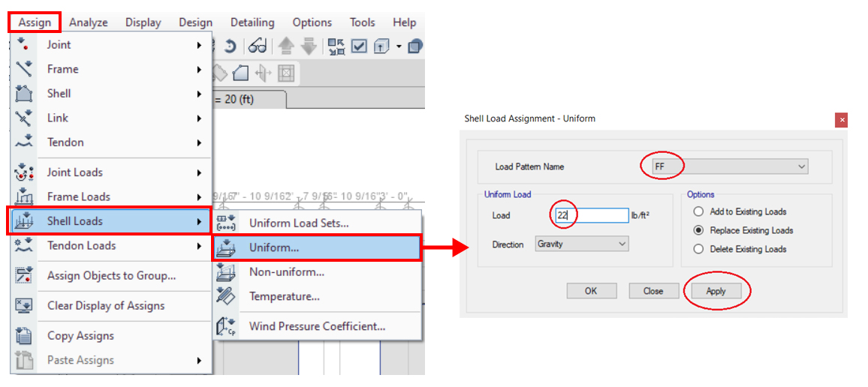Select Delete Existing Loads option
This screenshot has width=868, height=387.
(740, 249)
